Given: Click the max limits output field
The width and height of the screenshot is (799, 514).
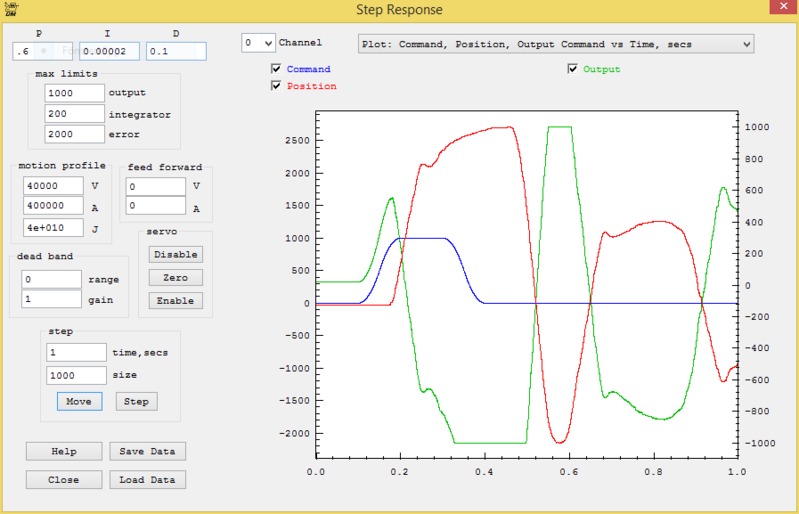Looking at the screenshot, I should [74, 93].
